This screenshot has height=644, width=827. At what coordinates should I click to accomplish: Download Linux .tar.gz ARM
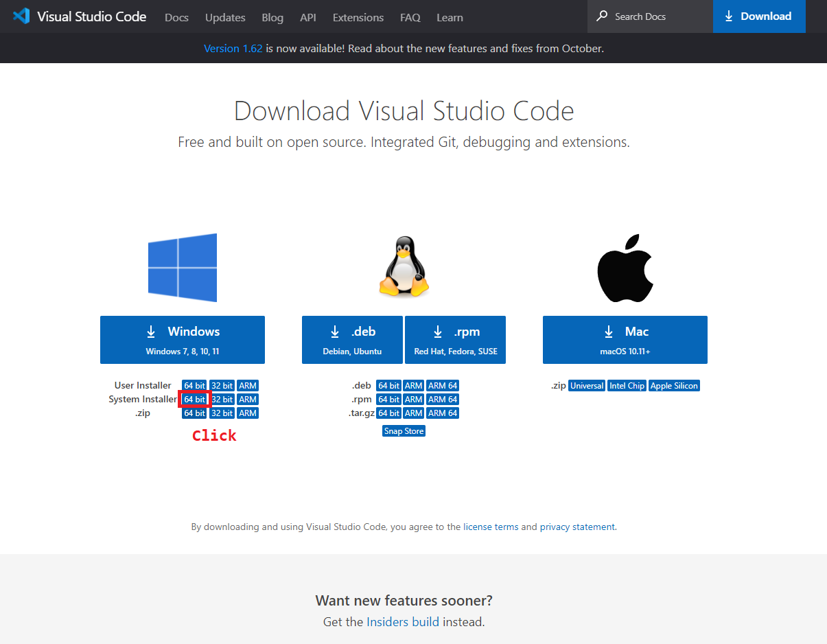[414, 413]
